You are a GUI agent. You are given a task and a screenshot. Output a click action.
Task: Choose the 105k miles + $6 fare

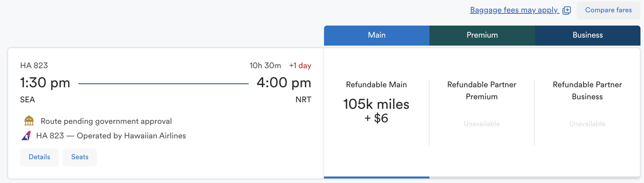point(376,110)
